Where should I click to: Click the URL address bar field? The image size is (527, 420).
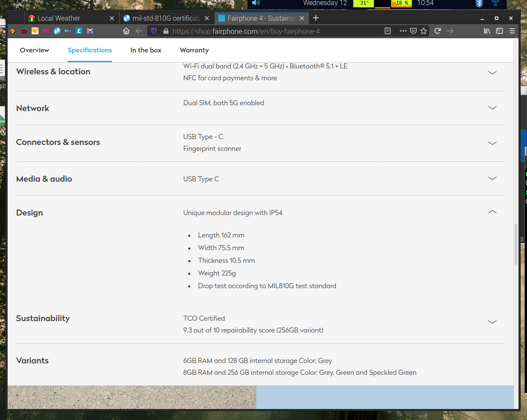click(270, 31)
